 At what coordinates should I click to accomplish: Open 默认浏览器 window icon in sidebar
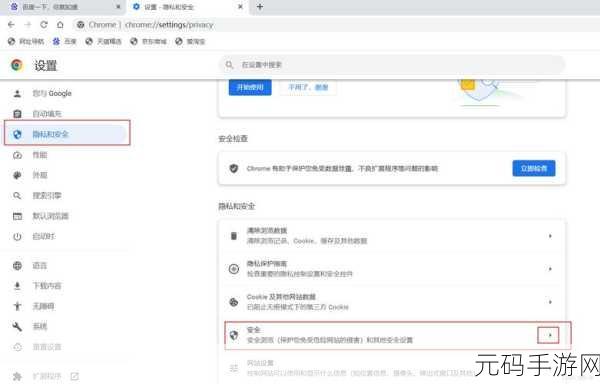17,216
